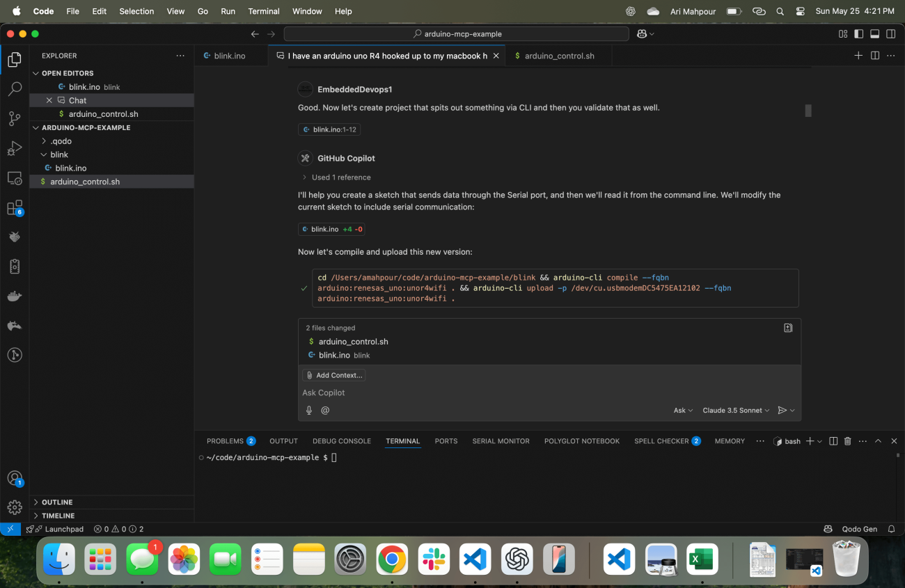
Task: Open the Manage gear menu
Action: pyautogui.click(x=15, y=507)
